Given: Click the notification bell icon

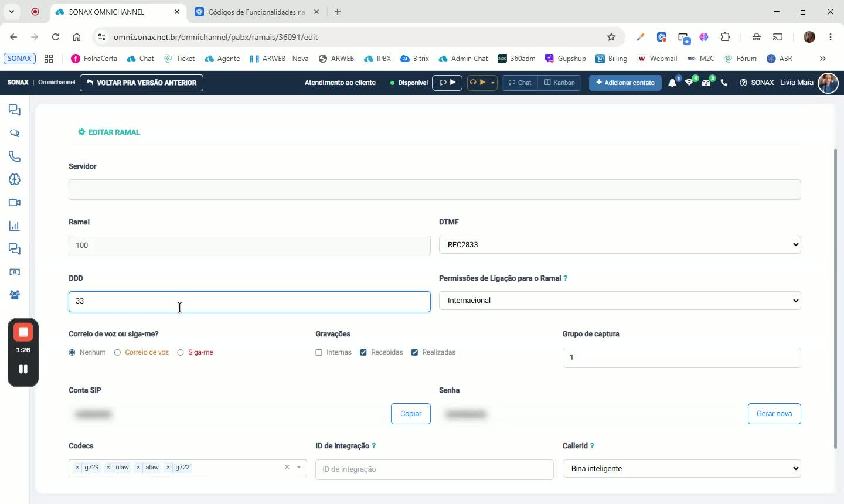Looking at the screenshot, I should (x=672, y=83).
